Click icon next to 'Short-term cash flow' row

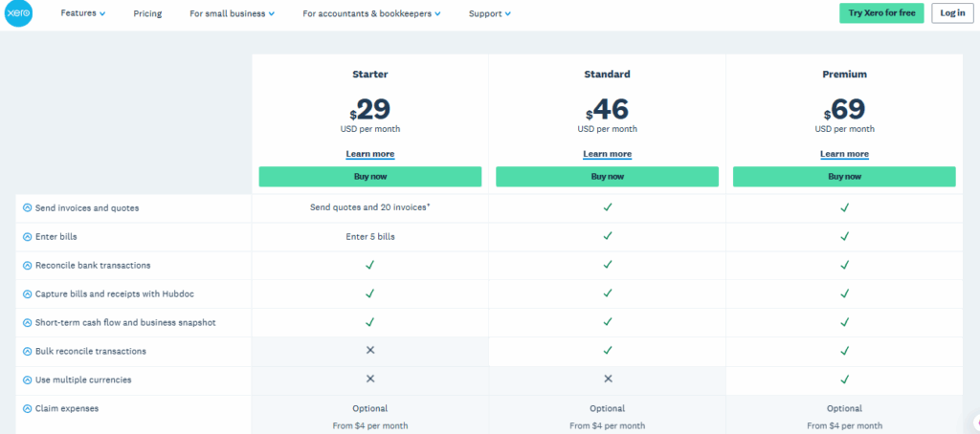click(27, 322)
